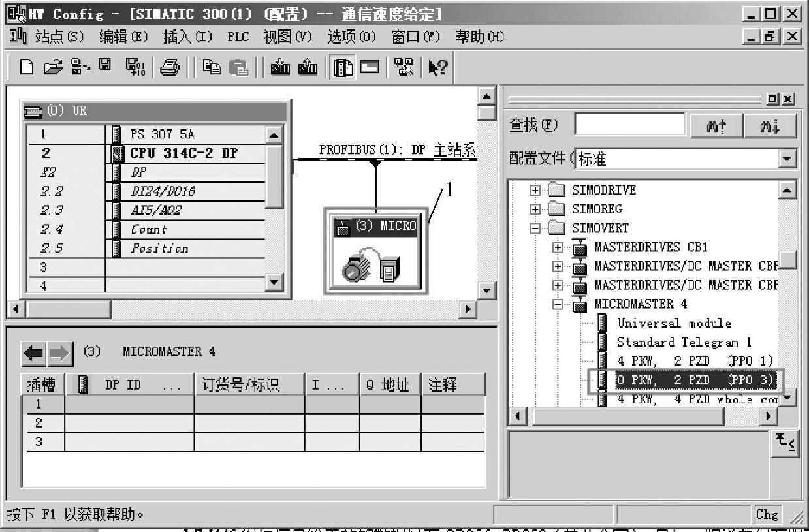Collapse the SIMOVERT folder
The width and height of the screenshot is (809, 532).
(x=535, y=228)
